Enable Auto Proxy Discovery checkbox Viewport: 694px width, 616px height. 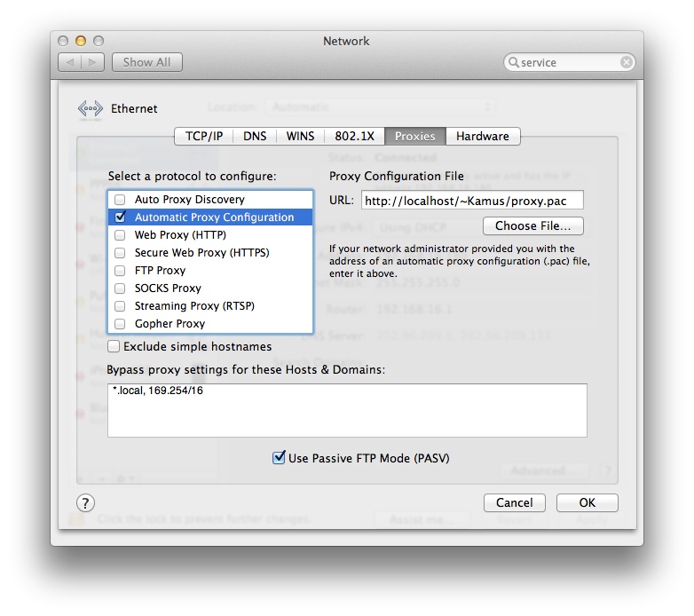pos(120,200)
